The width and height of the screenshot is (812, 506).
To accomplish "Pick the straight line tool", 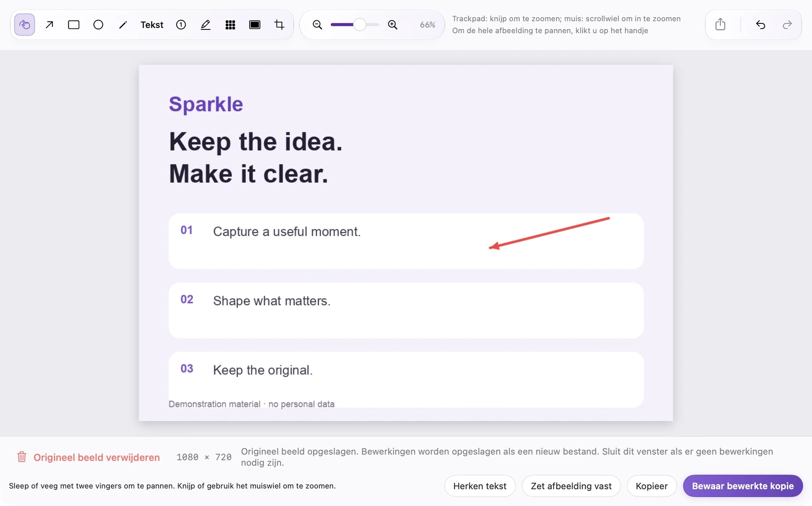I will pos(123,25).
